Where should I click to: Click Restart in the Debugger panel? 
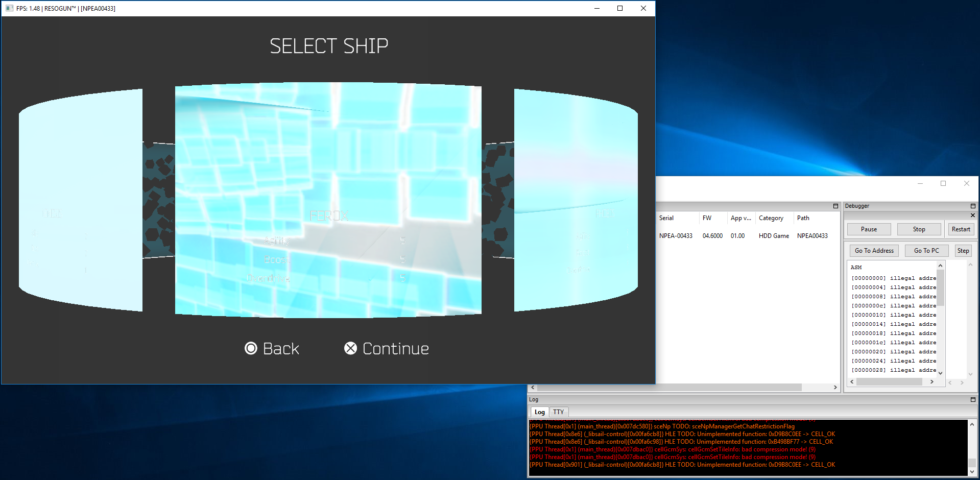coord(961,229)
